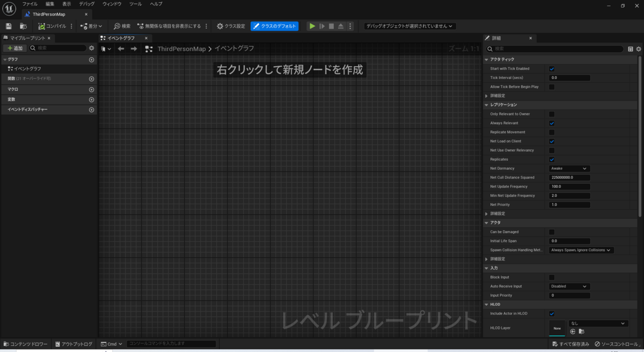Open the 表示 menu

coord(67,4)
